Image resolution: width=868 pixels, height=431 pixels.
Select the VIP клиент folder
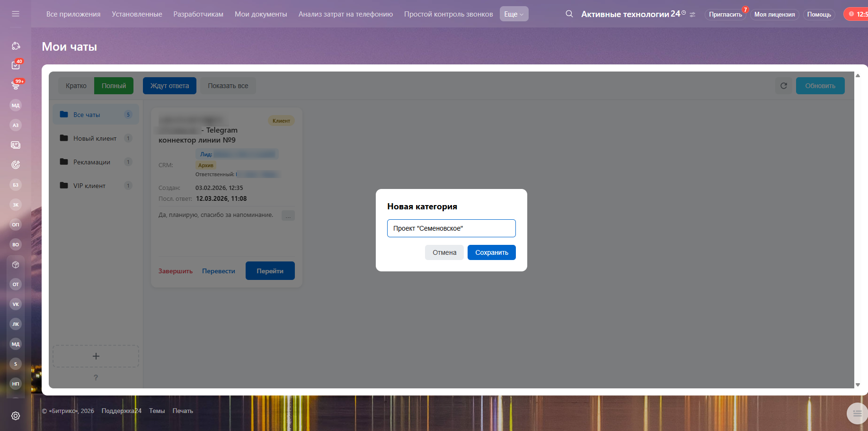89,186
